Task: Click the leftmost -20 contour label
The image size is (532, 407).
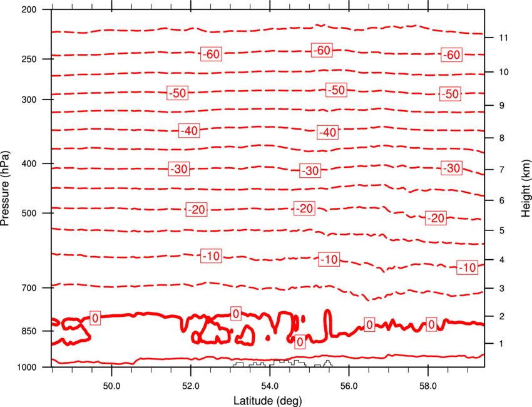Action: pos(197,209)
